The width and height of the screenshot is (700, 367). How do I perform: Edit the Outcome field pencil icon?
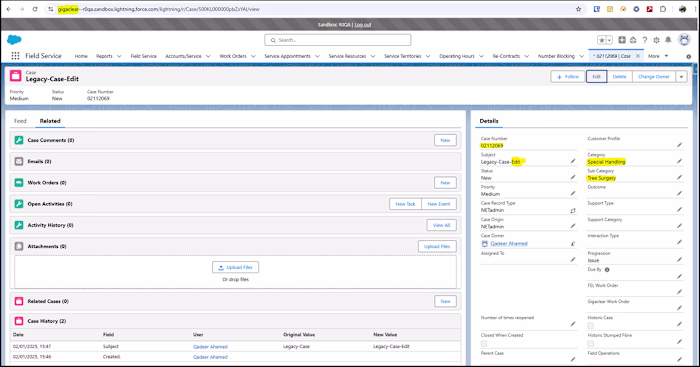coord(679,193)
